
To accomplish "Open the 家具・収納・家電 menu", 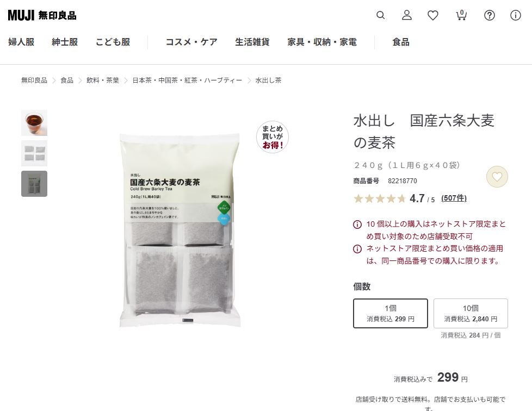I will pos(322,42).
